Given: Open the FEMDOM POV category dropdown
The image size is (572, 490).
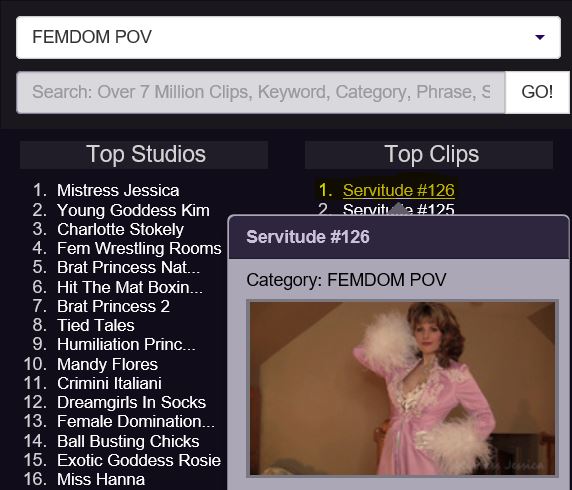Looking at the screenshot, I should (288, 37).
